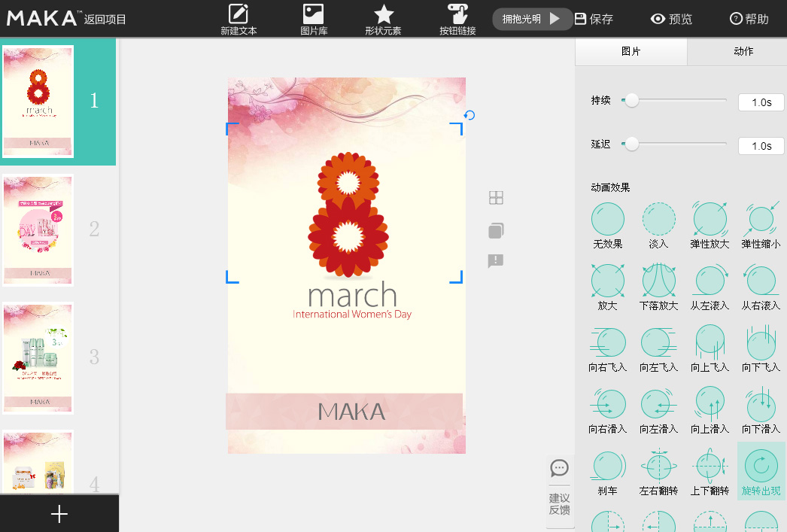Play the 拥抱光明 background music
The height and width of the screenshot is (532, 787).
(x=555, y=20)
